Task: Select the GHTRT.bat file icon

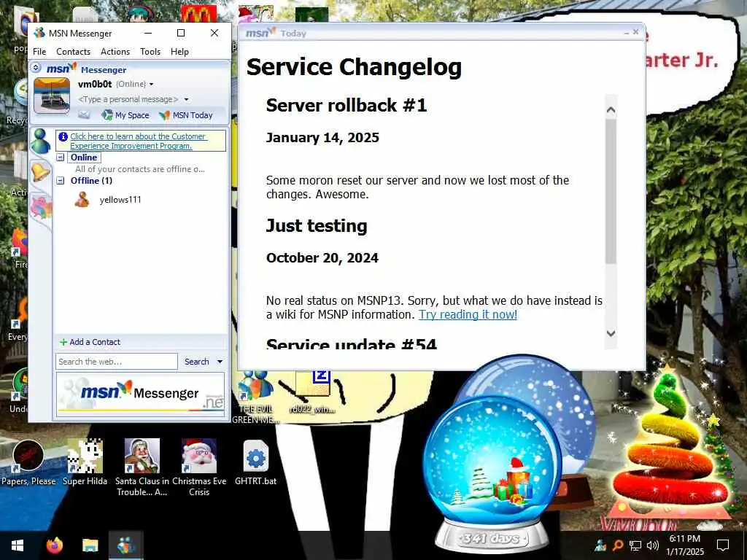Action: [256, 463]
